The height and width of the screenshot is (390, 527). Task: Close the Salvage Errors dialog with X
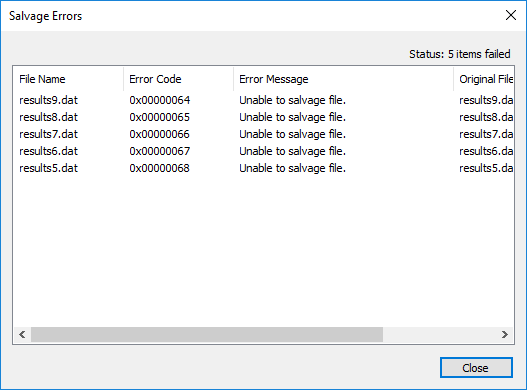[x=511, y=15]
